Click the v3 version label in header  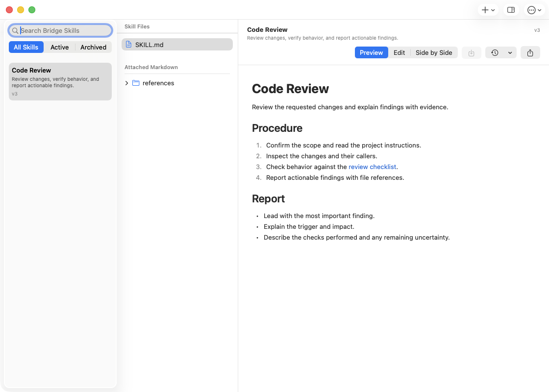click(x=537, y=30)
